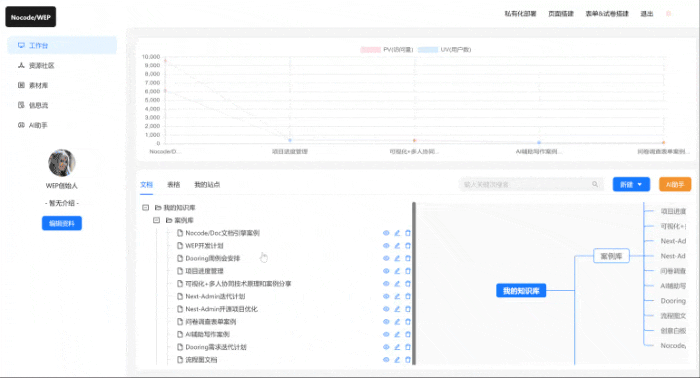Open 私有化部署 in top navigation
The image size is (700, 378).
click(521, 14)
